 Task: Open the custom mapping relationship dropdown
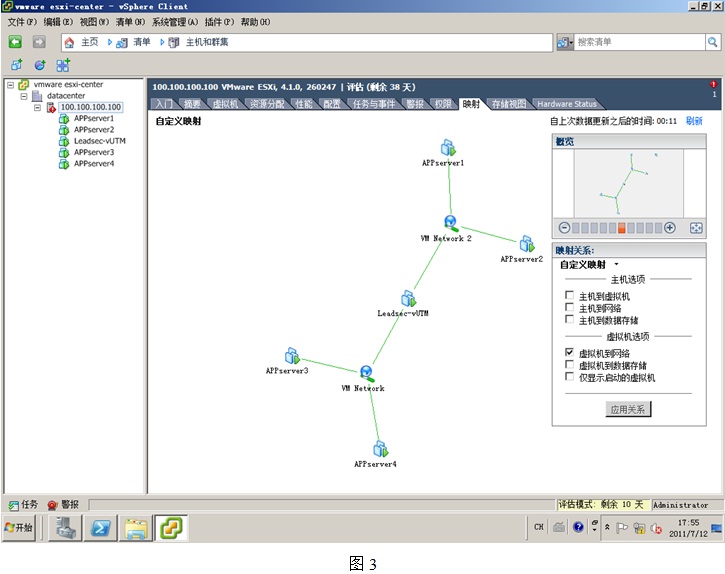tap(616, 264)
